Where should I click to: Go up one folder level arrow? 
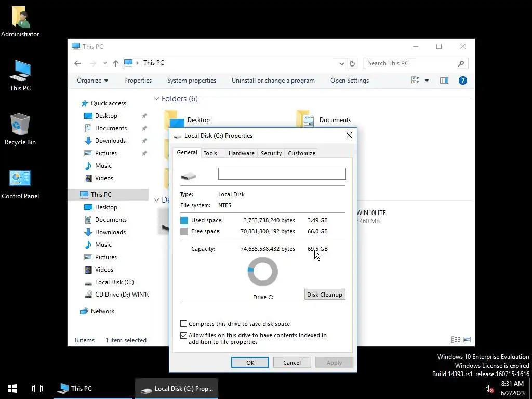116,63
